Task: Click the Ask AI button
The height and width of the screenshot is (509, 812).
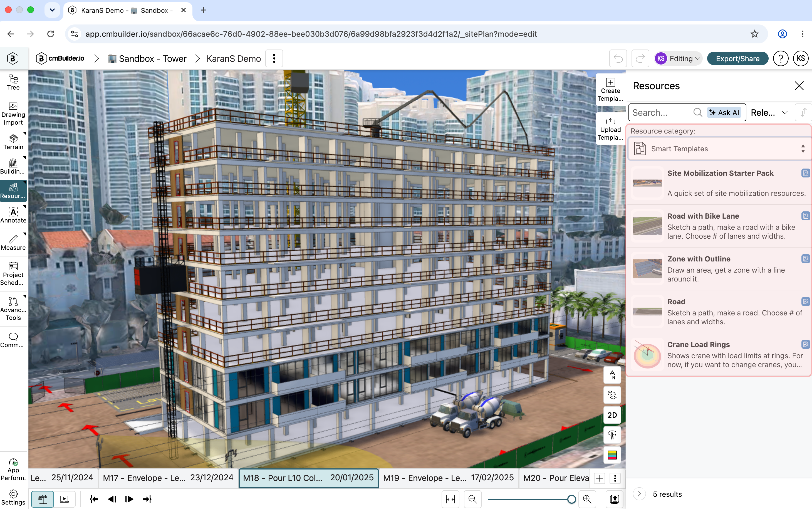Action: click(724, 112)
